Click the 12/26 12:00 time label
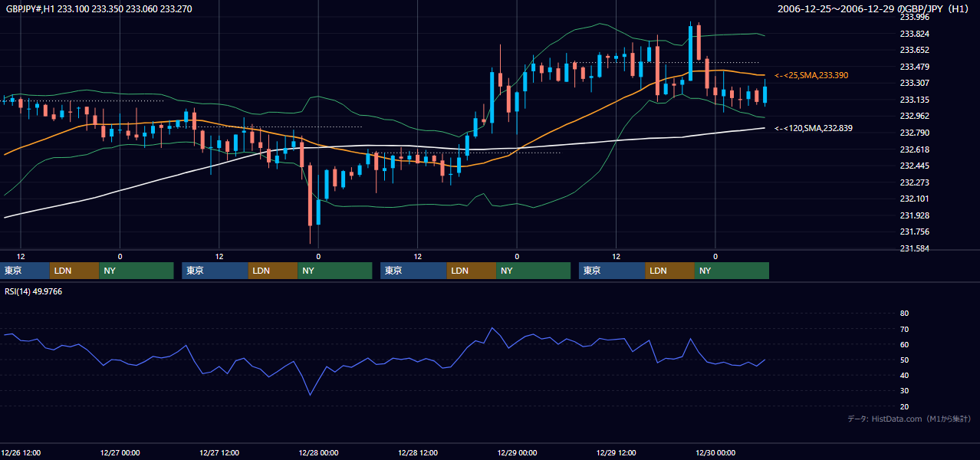The image size is (980, 460). [x=21, y=452]
